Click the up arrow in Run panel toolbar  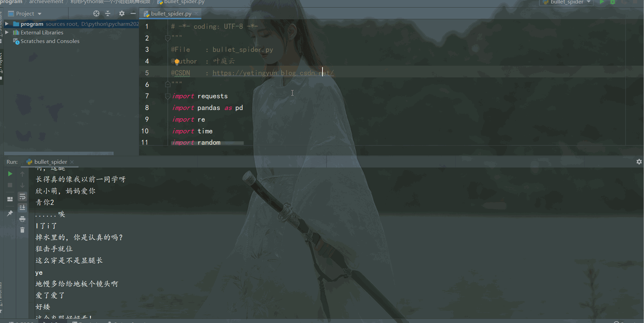(22, 174)
